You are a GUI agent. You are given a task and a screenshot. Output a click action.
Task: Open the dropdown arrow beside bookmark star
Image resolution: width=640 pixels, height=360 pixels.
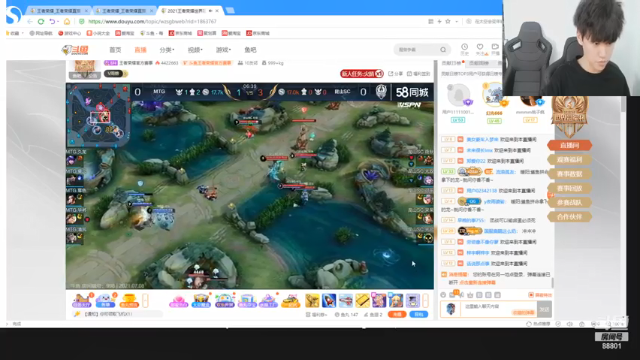[456, 21]
